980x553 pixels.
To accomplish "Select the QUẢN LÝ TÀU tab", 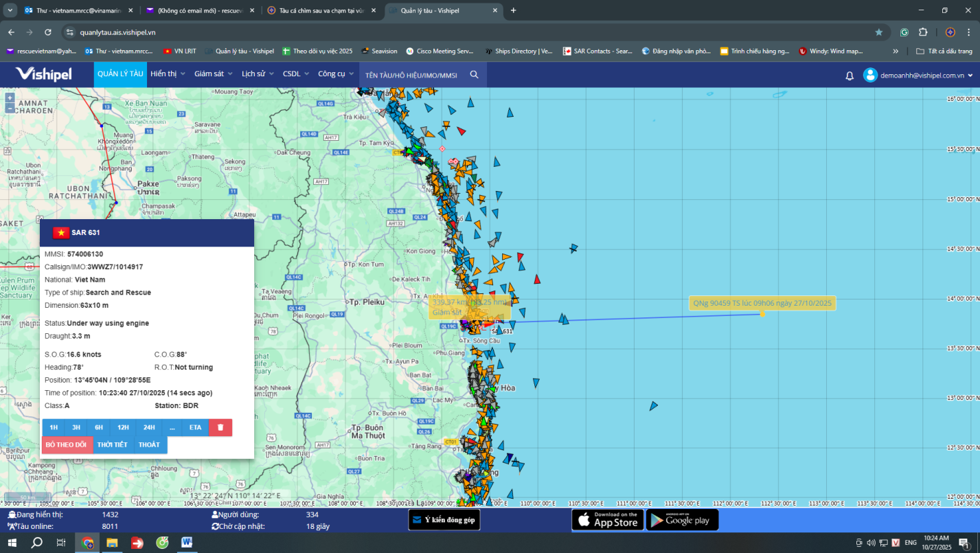I will tap(120, 74).
